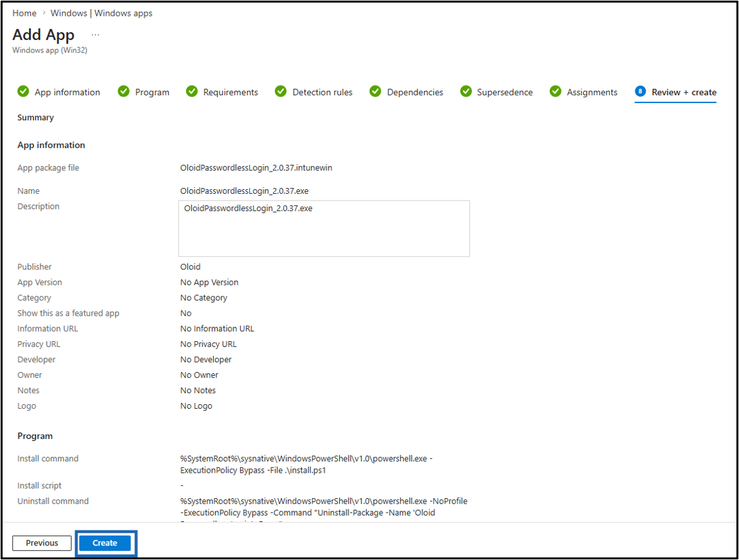The width and height of the screenshot is (739, 560).
Task: Click the Name value OloidPasswordlessLogin_2.0.37.exe
Action: (244, 191)
